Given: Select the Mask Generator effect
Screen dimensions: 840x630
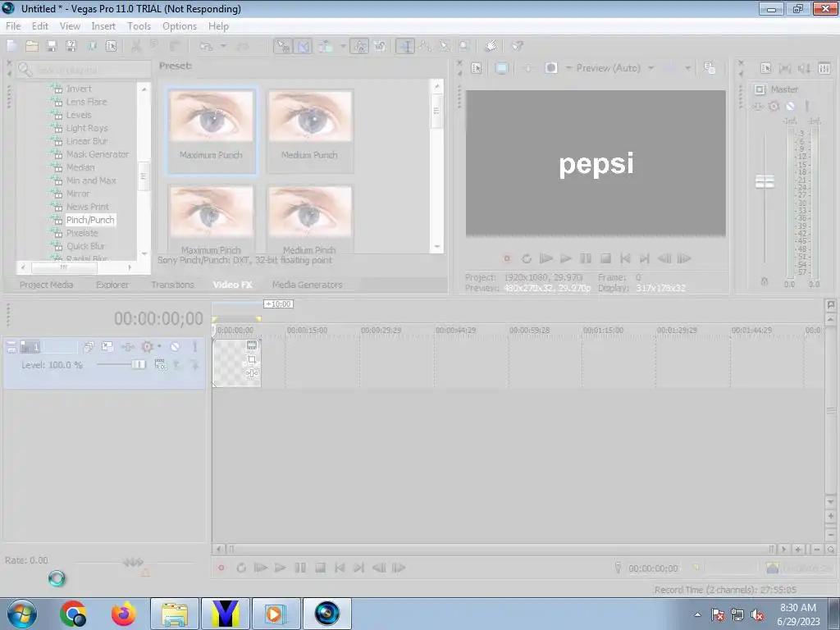Looking at the screenshot, I should click(98, 154).
